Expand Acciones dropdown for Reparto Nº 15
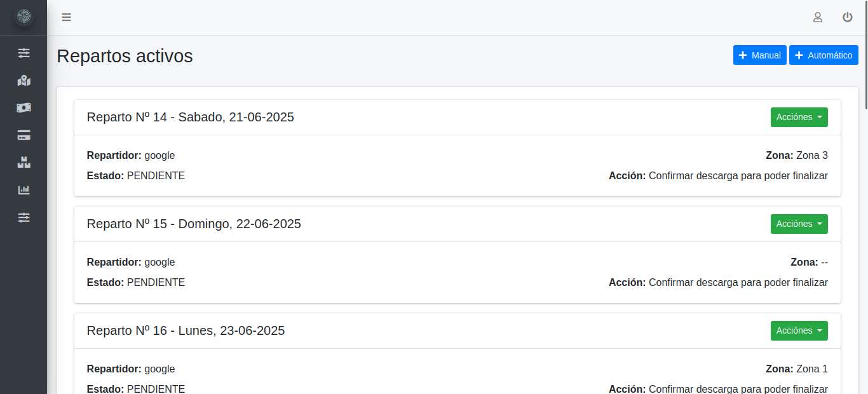 click(x=799, y=224)
